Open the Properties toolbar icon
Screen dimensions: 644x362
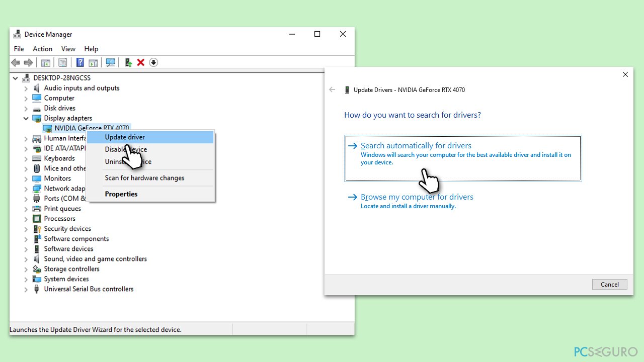pyautogui.click(x=62, y=62)
